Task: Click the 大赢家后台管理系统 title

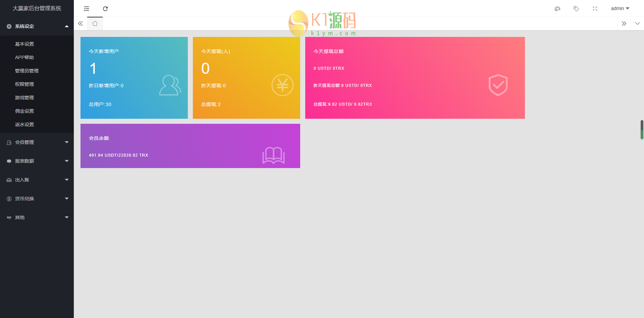Action: coord(37,8)
